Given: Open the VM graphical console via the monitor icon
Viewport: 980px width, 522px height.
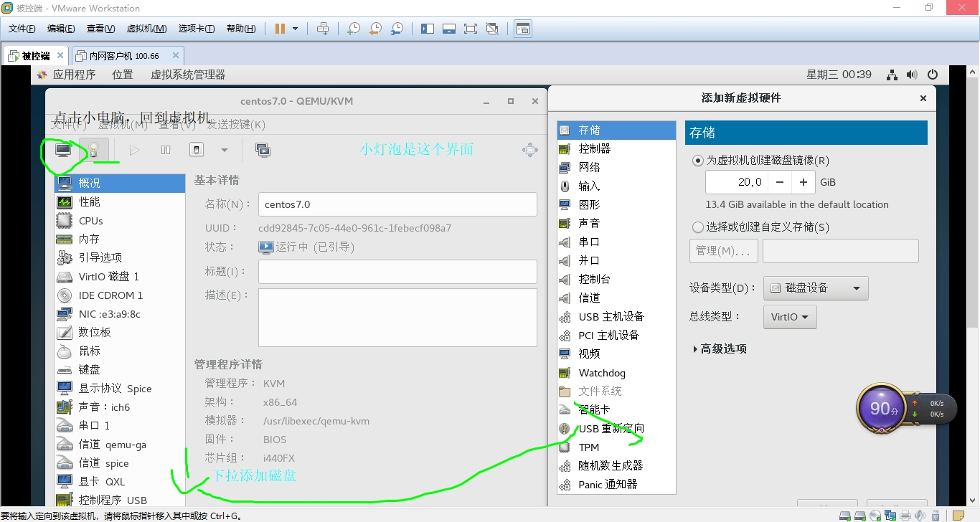Looking at the screenshot, I should tap(62, 149).
